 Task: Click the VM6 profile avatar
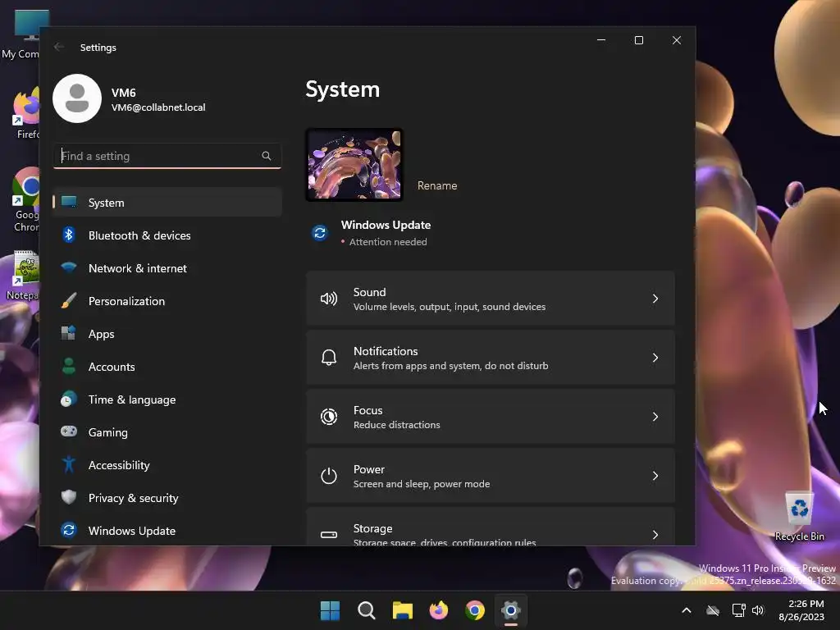coord(77,98)
